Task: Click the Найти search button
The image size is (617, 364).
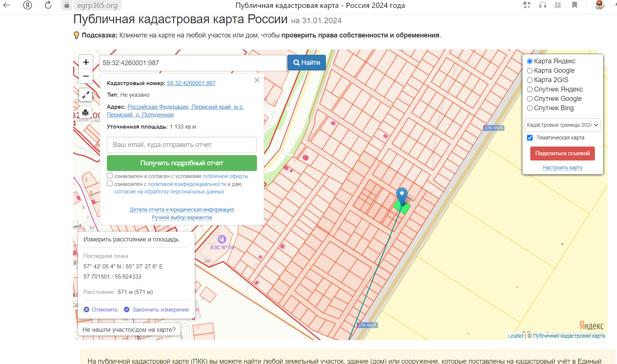Action: 306,63
